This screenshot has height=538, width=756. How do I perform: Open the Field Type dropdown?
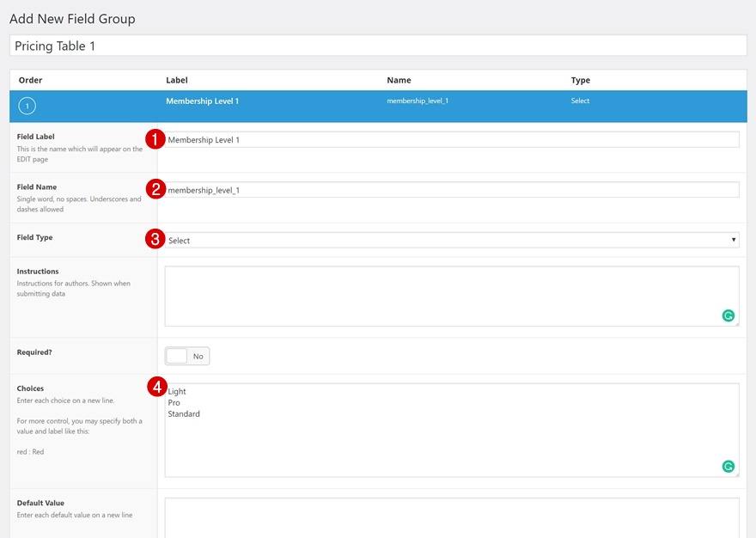[x=451, y=241]
